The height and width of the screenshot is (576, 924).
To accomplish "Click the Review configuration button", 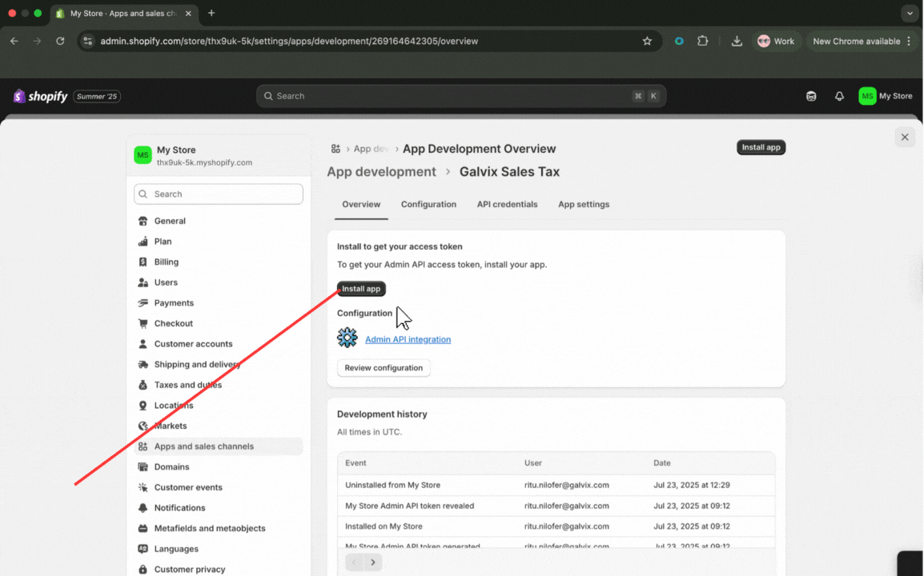I will [x=384, y=367].
